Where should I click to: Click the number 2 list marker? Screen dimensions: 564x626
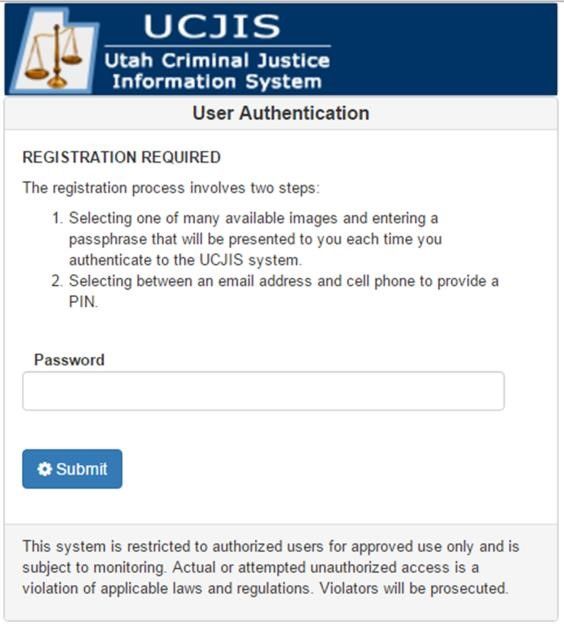tap(56, 281)
